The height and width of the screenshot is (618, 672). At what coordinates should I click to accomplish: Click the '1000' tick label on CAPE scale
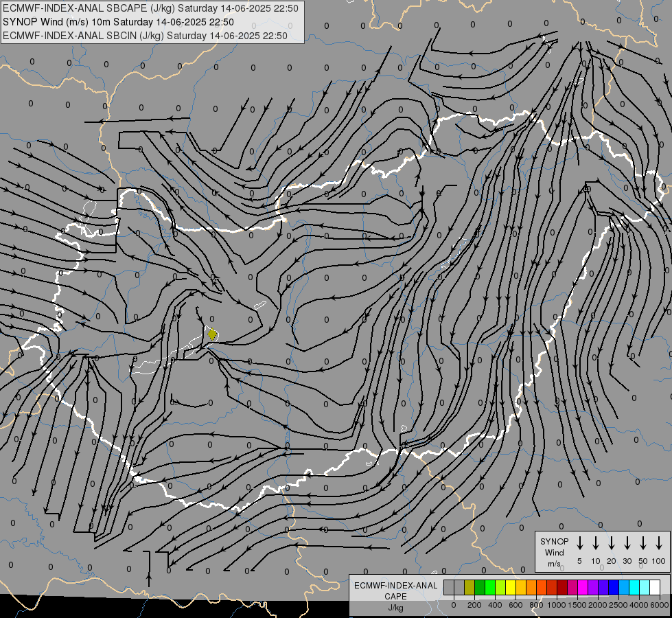[x=557, y=605]
